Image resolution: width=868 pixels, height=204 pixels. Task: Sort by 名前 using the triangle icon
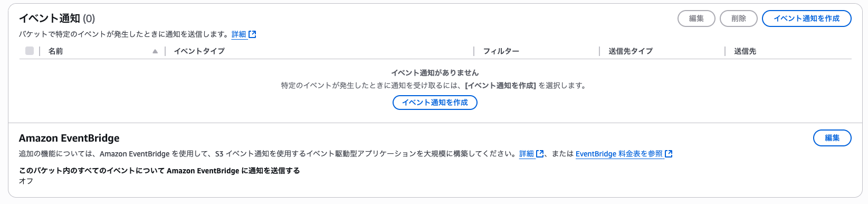[x=155, y=51]
